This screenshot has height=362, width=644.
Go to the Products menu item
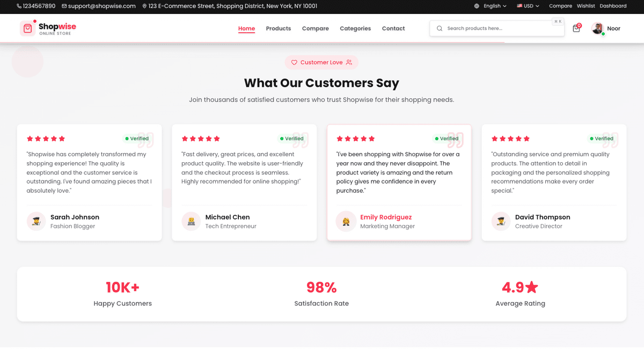coord(279,28)
